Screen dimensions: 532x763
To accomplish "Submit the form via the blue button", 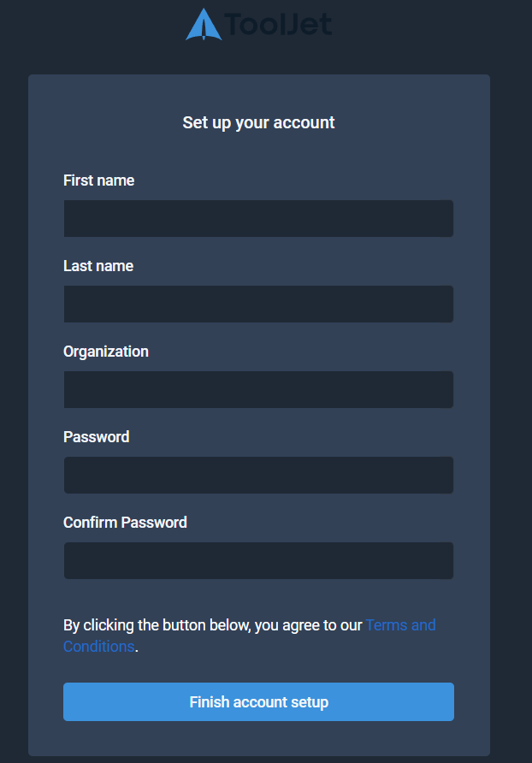I will pos(258,701).
